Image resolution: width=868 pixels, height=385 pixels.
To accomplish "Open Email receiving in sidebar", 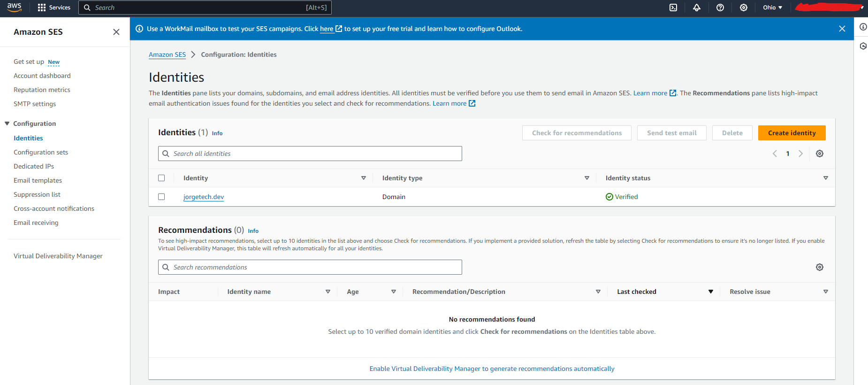I will point(36,223).
